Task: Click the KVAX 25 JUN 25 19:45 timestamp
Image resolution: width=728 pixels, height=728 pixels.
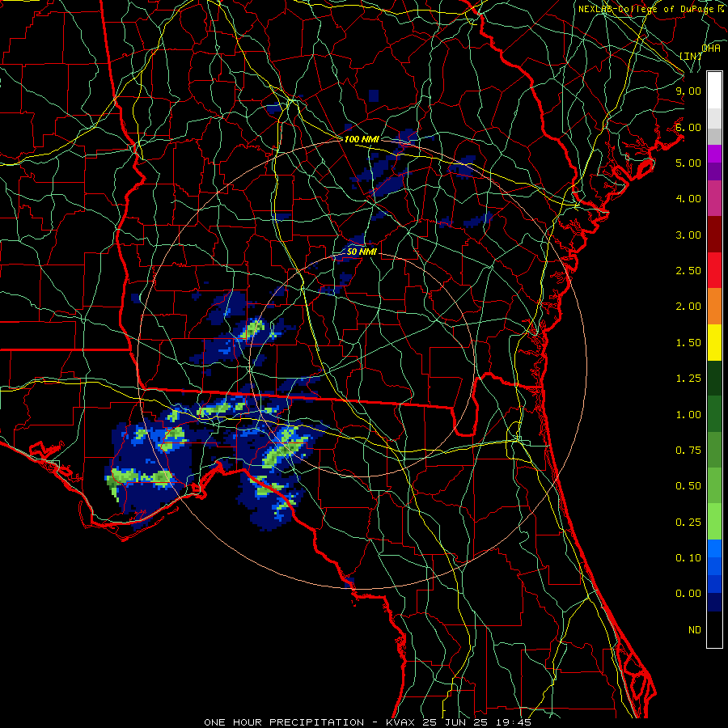Action: pyautogui.click(x=459, y=722)
